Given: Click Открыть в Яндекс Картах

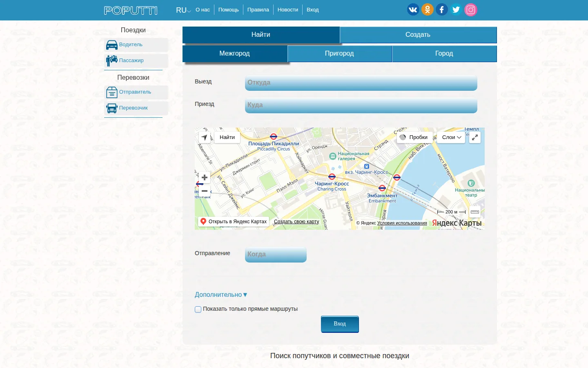Looking at the screenshot, I should point(234,222).
